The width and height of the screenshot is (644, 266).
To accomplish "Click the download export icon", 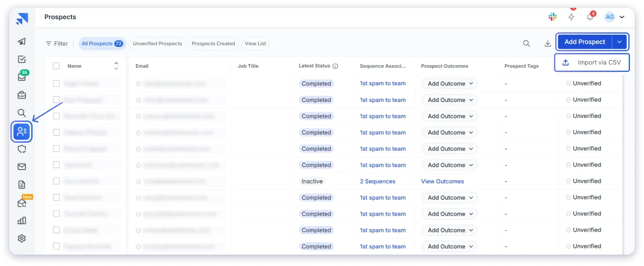I will coord(548,43).
